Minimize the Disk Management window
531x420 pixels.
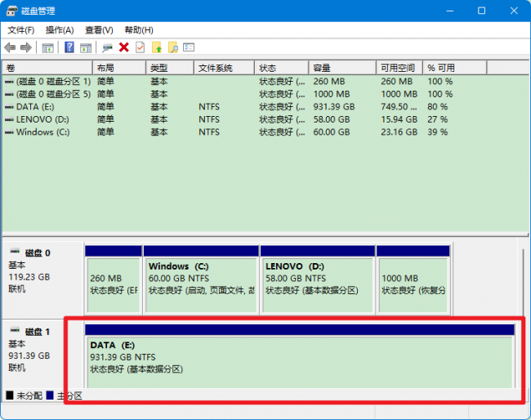click(450, 11)
